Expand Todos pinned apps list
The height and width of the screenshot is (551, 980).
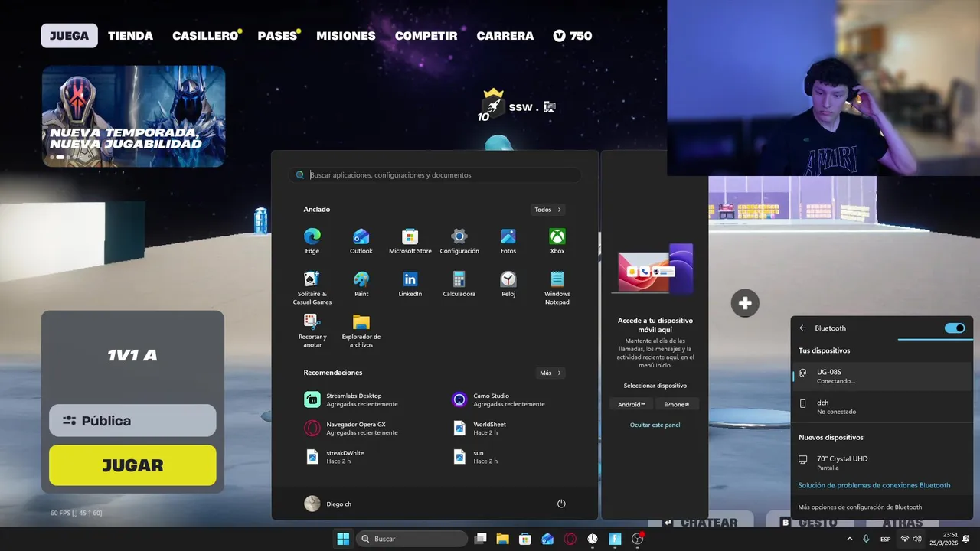tap(548, 210)
